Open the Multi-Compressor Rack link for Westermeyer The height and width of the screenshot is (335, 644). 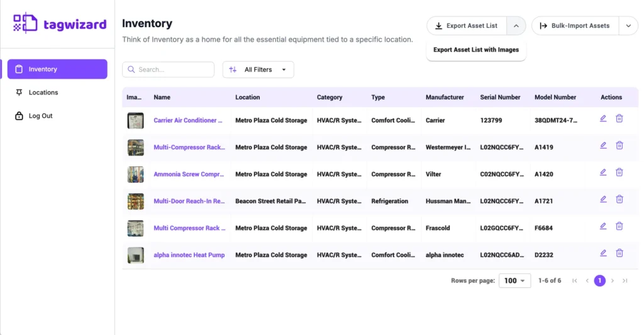[189, 147]
